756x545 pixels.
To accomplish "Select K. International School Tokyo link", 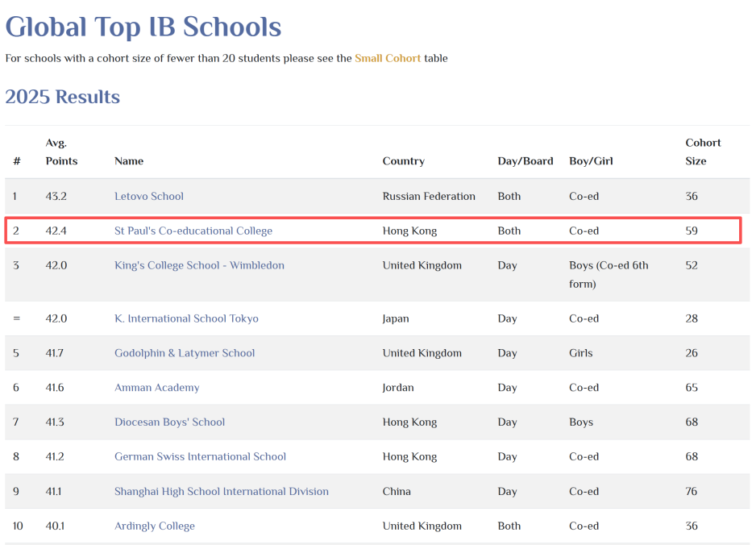I will tap(186, 318).
